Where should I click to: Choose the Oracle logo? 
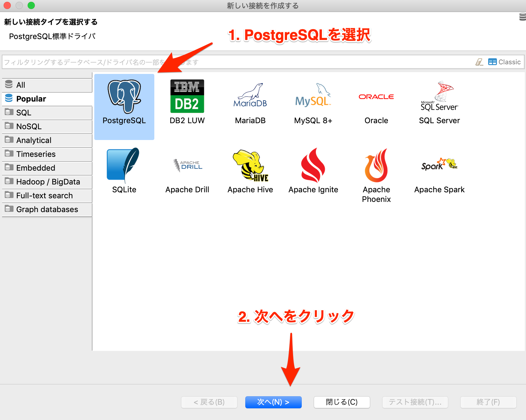(376, 97)
